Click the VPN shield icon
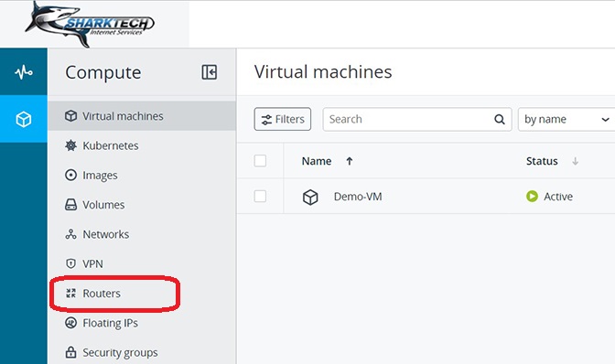Image resolution: width=615 pixels, height=364 pixels. coord(70,263)
